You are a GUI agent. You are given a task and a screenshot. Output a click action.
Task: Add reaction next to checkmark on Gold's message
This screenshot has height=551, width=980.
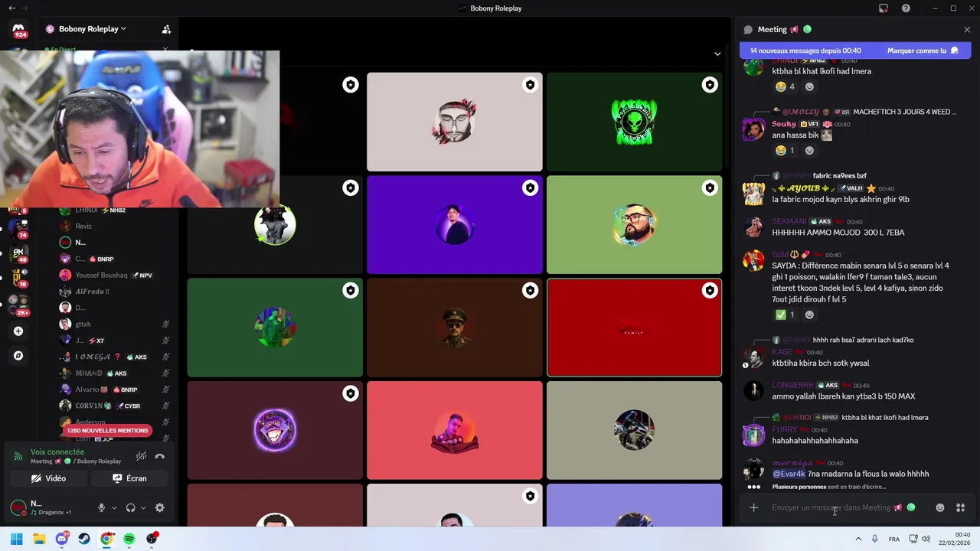tap(809, 315)
